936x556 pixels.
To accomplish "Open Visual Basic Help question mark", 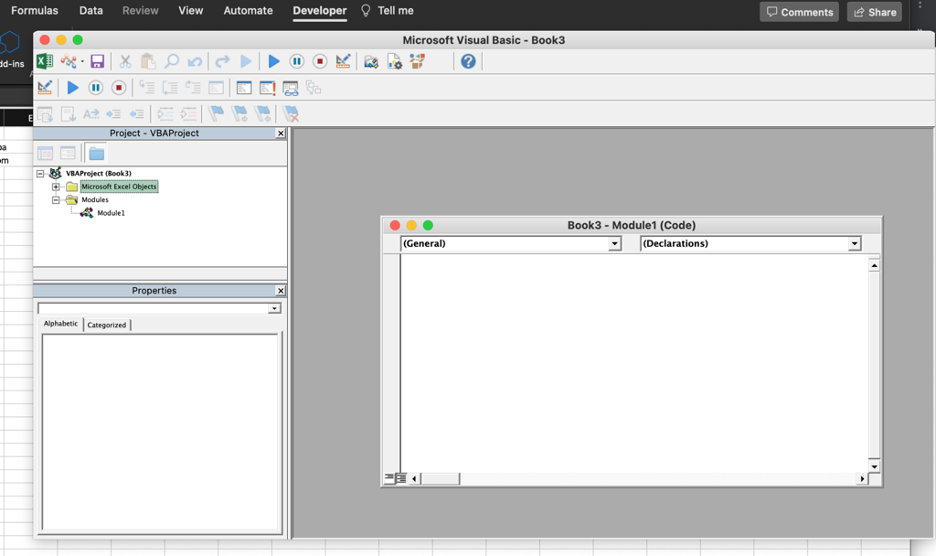I will (468, 61).
